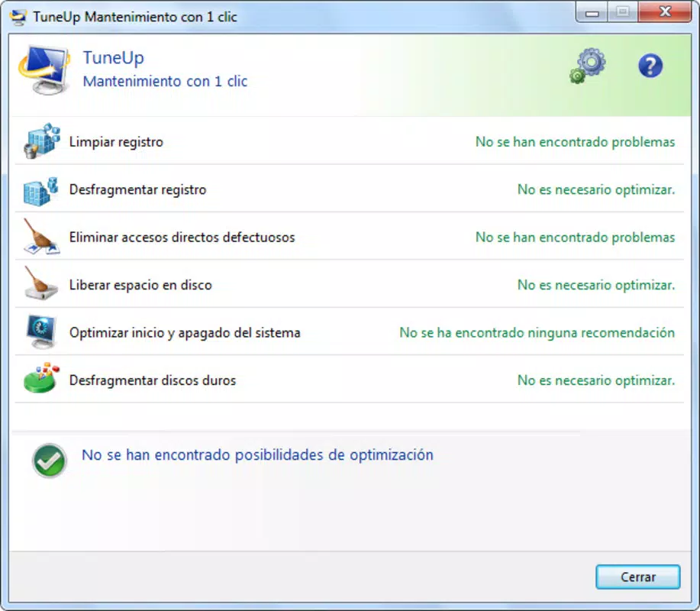Click the green disk icon for Desfragmentar discos duros

click(x=41, y=378)
